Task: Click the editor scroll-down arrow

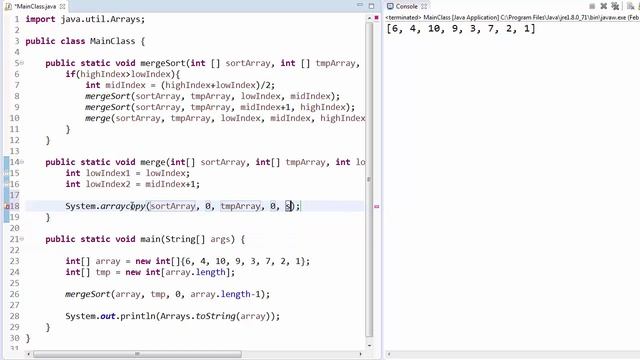Action: 369,346
